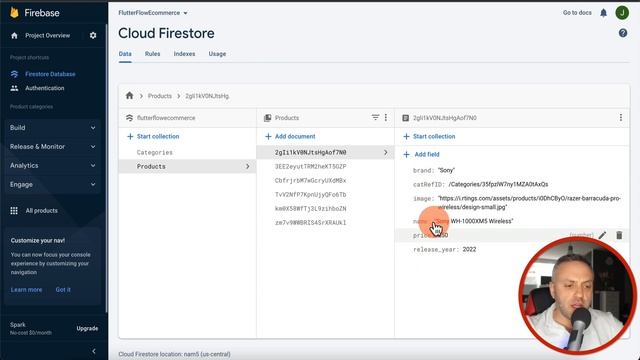Select the Products collection
The width and height of the screenshot is (640, 360).
pyautogui.click(x=187, y=167)
